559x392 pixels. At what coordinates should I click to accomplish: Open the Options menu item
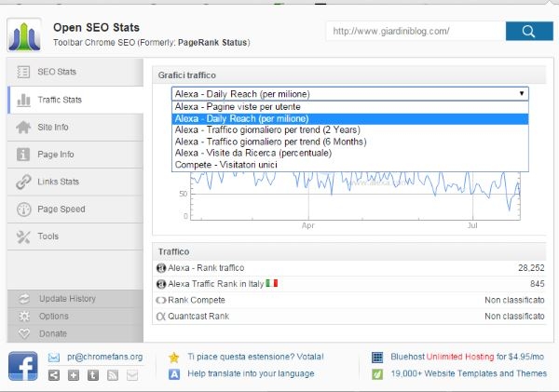[x=75, y=316]
